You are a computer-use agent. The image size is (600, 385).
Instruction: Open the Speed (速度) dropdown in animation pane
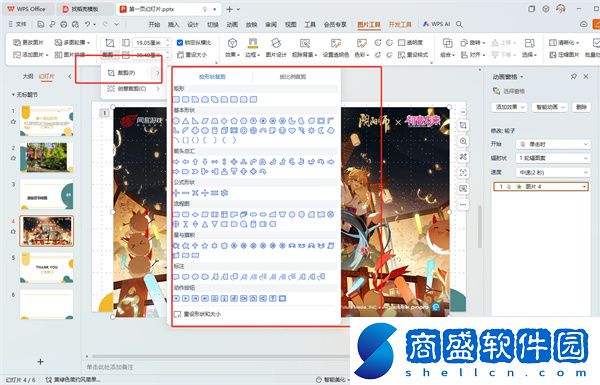(553, 172)
